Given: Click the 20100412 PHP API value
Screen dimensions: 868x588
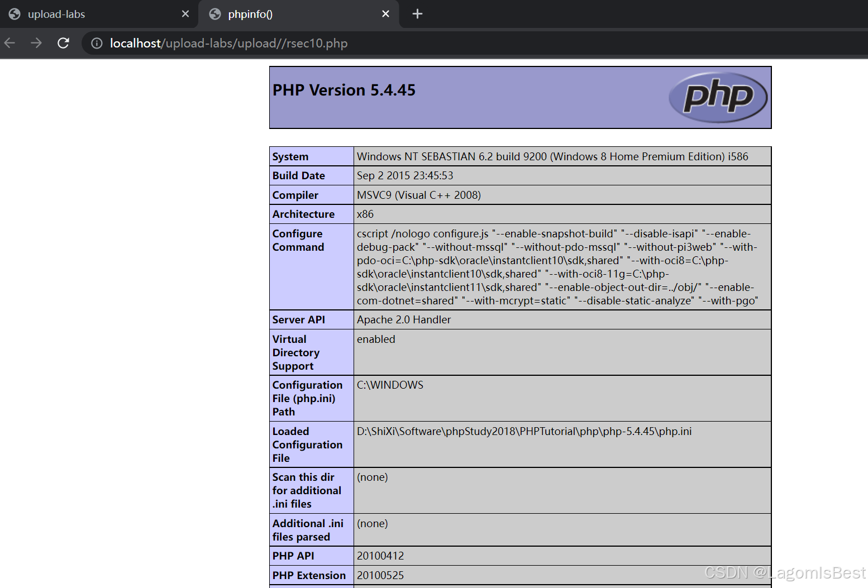Looking at the screenshot, I should (x=380, y=556).
